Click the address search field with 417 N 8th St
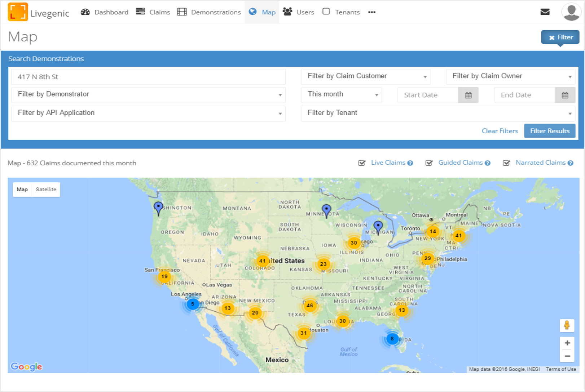585x392 pixels. point(148,77)
